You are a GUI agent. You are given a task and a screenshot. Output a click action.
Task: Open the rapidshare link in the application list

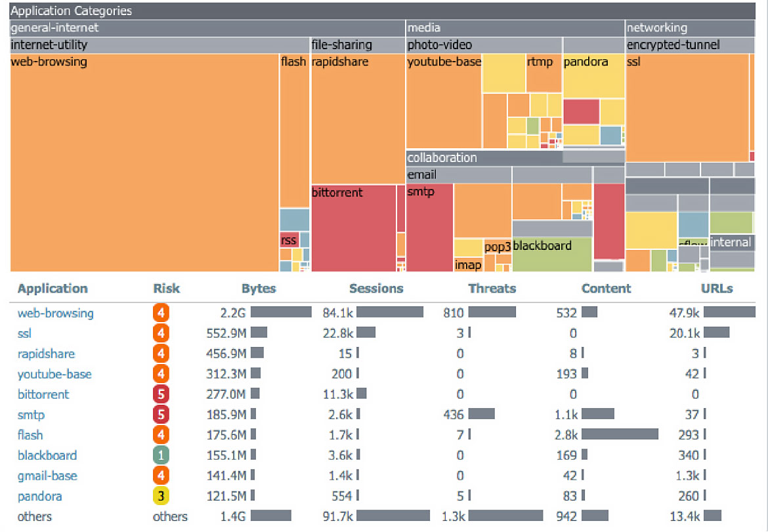point(46,354)
